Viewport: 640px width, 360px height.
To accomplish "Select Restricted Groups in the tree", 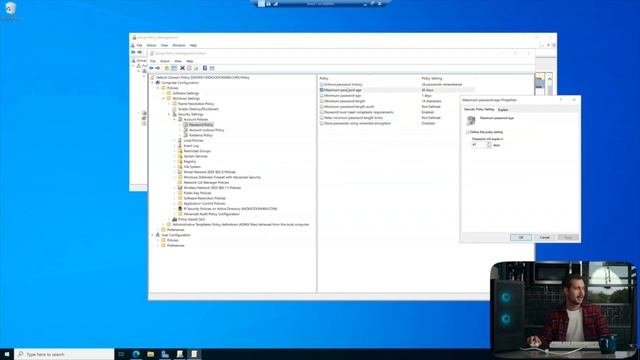I will click(x=197, y=151).
